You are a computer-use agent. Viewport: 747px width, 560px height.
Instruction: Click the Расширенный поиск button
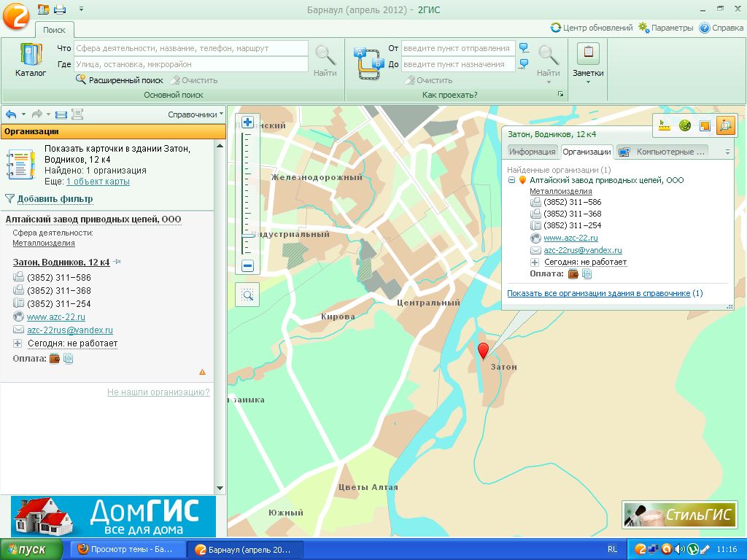pos(120,80)
